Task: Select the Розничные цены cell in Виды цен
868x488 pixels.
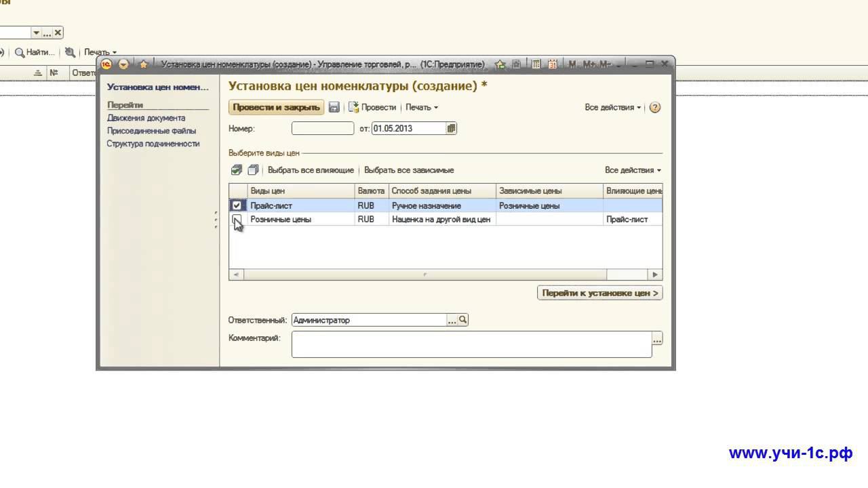Action: point(301,219)
